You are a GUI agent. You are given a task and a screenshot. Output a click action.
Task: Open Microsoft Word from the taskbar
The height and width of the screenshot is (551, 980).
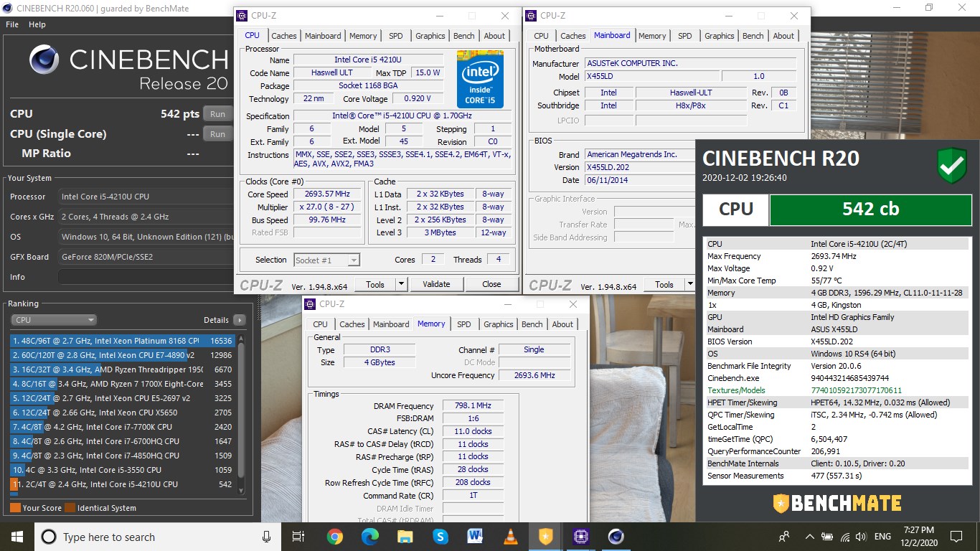tap(475, 537)
